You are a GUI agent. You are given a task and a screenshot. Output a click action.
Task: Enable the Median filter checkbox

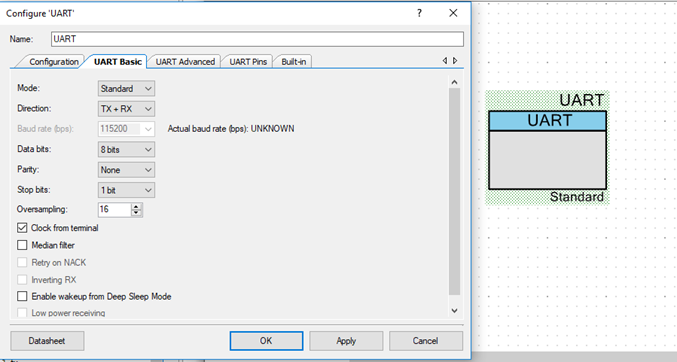(x=22, y=245)
